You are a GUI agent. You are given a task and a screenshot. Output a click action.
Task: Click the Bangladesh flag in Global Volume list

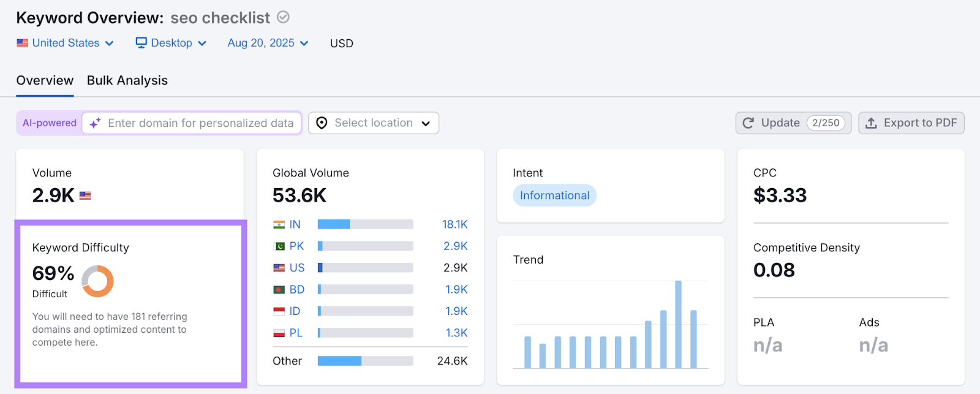pos(279,290)
